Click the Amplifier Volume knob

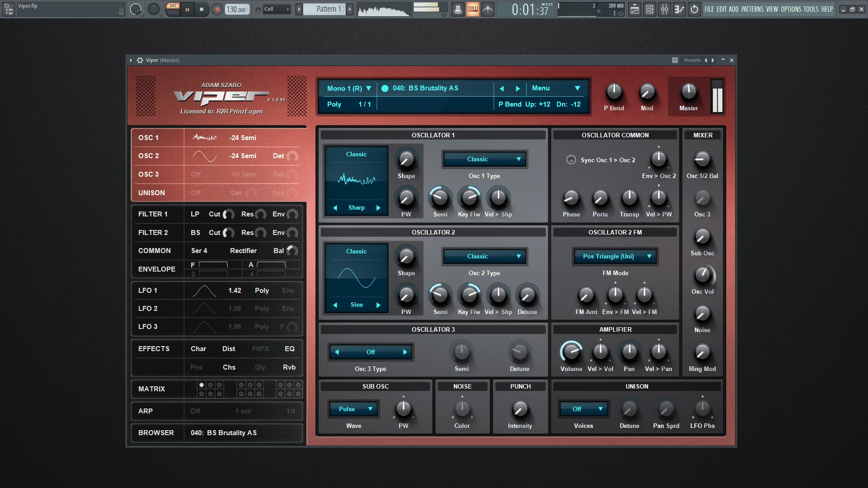point(571,352)
